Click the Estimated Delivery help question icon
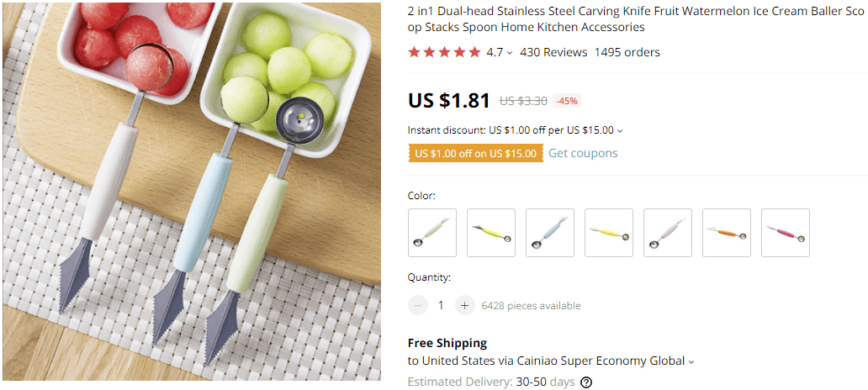The image size is (868, 390). [x=586, y=382]
